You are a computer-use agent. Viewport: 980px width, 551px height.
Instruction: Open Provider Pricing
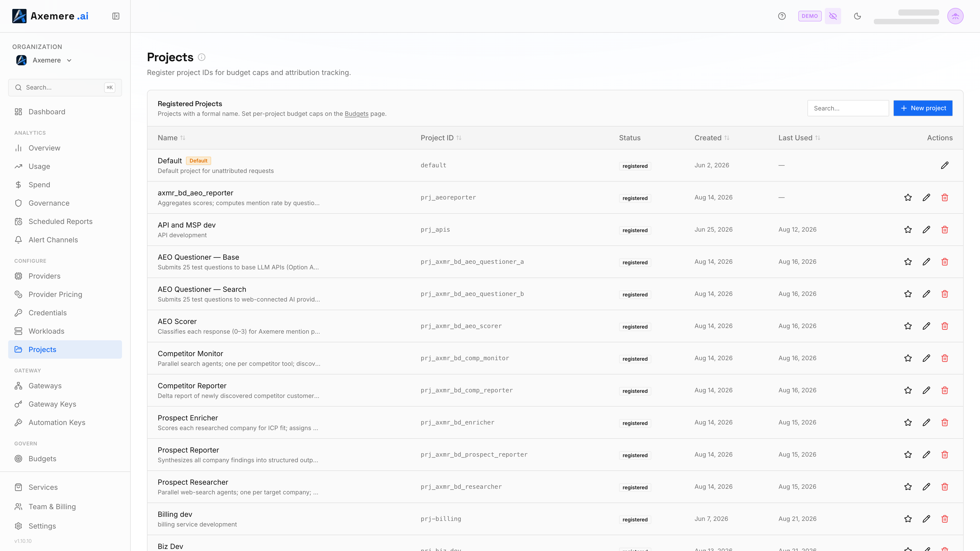pos(65,294)
